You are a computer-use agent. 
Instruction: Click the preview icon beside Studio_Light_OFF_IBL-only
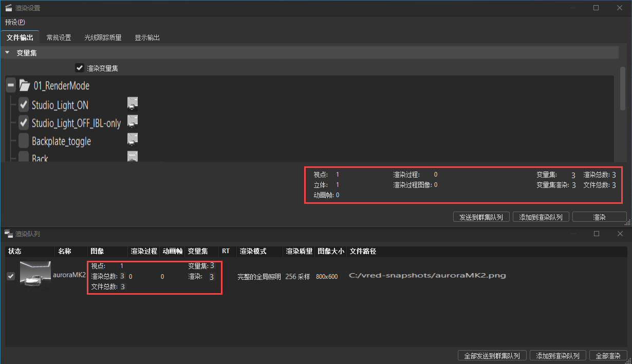(x=132, y=121)
